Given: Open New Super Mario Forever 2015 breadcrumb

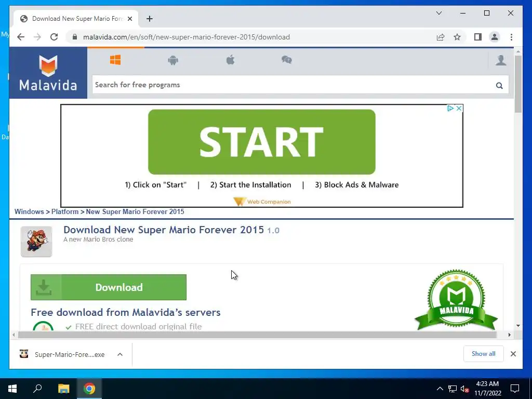Looking at the screenshot, I should (135, 212).
